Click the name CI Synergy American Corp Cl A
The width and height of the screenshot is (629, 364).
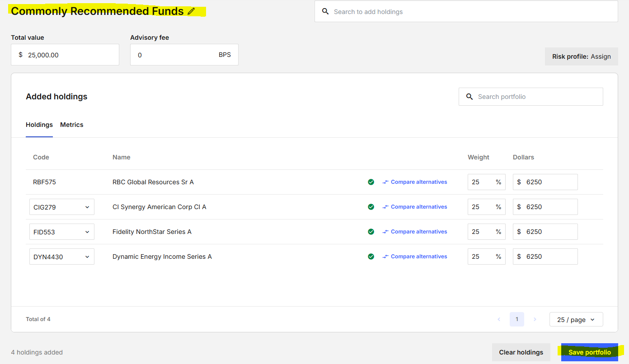160,207
